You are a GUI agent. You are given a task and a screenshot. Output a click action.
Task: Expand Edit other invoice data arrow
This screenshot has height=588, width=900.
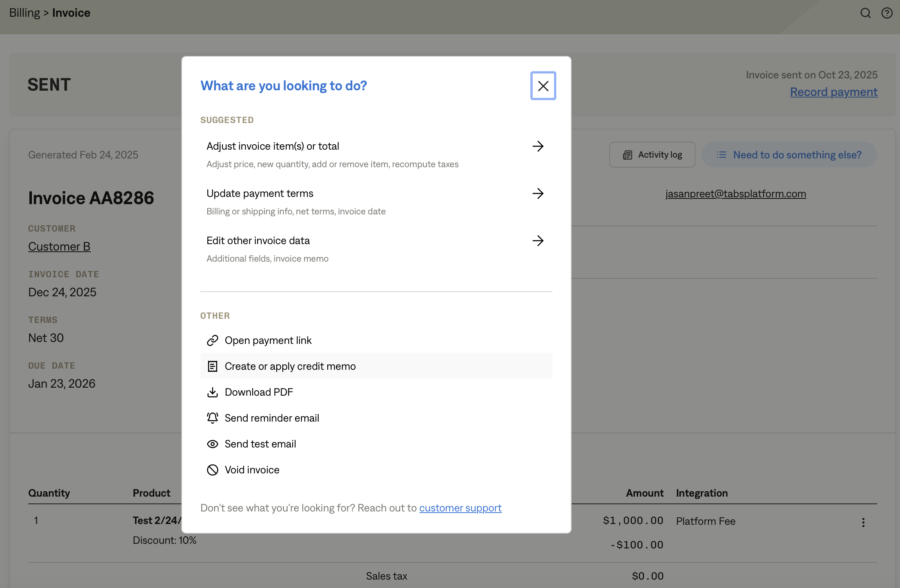[538, 241]
